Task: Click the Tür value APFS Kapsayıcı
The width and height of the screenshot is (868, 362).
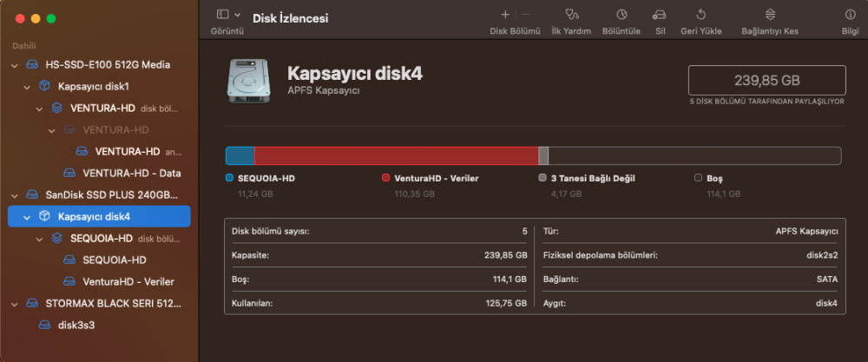Action: (806, 231)
